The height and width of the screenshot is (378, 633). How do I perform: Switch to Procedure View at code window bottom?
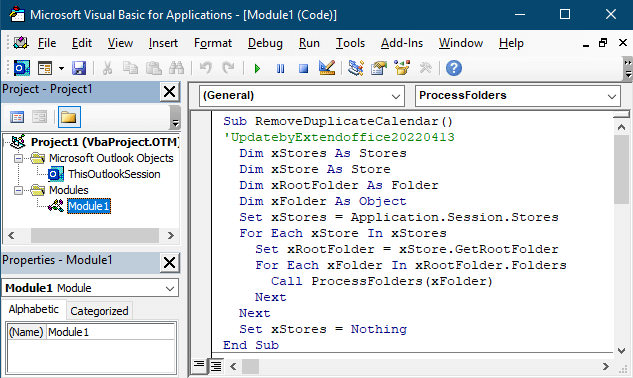point(199,365)
